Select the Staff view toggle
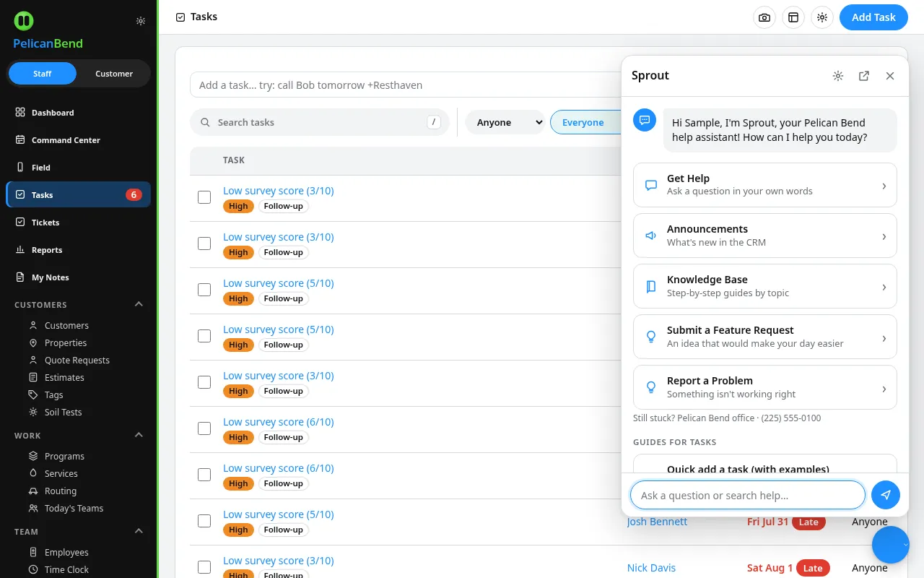The image size is (924, 578). point(43,74)
